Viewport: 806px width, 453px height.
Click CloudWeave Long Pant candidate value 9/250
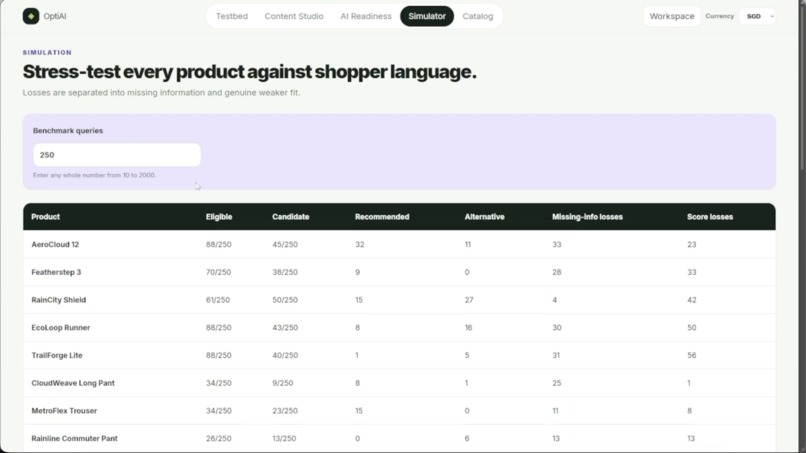[283, 383]
